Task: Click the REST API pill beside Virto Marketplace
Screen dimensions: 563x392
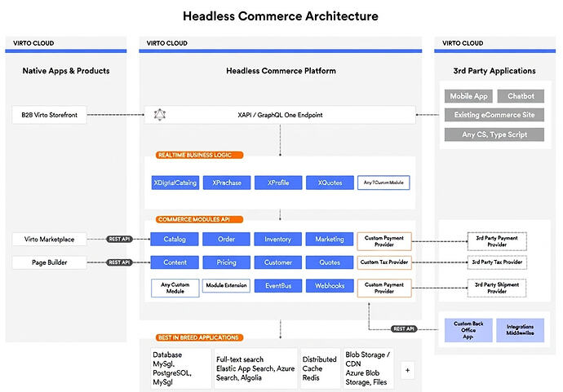Action: pos(120,240)
